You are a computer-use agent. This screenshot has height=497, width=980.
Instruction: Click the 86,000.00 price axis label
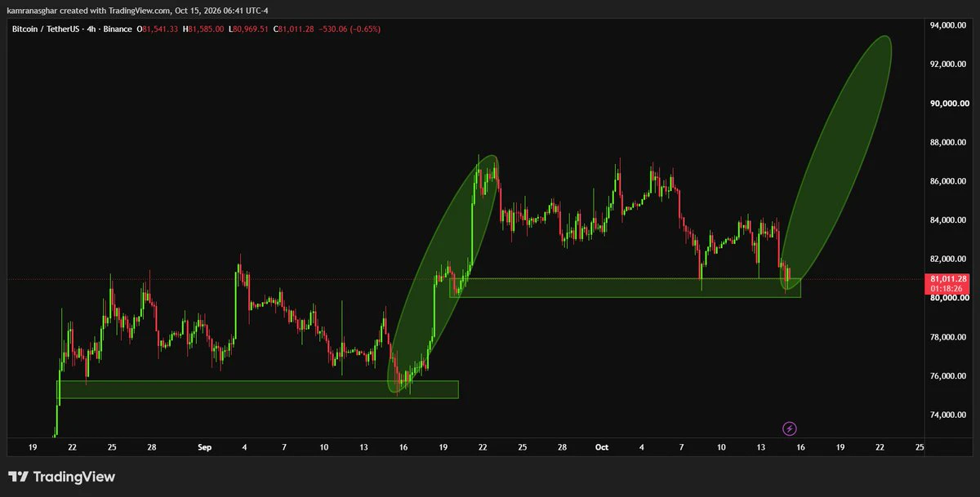click(x=947, y=181)
